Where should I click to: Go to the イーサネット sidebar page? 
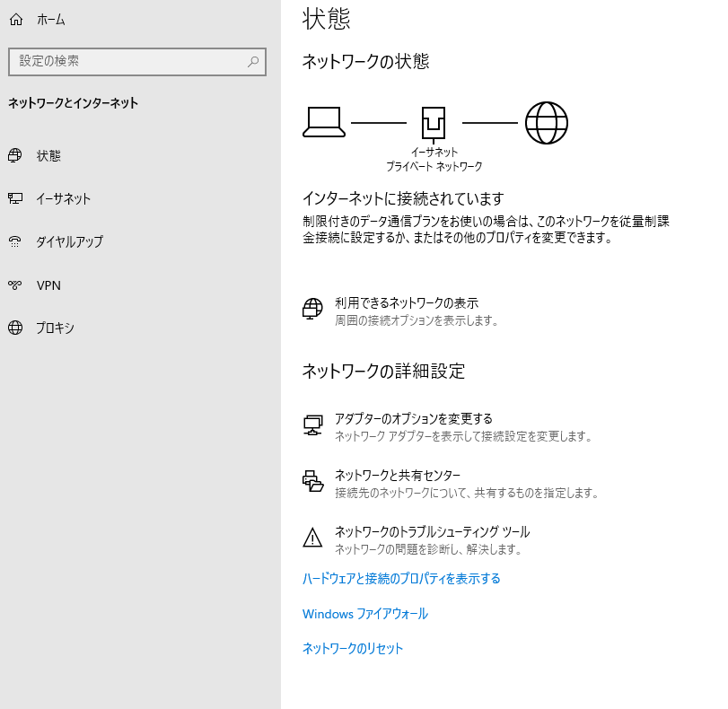click(x=64, y=198)
